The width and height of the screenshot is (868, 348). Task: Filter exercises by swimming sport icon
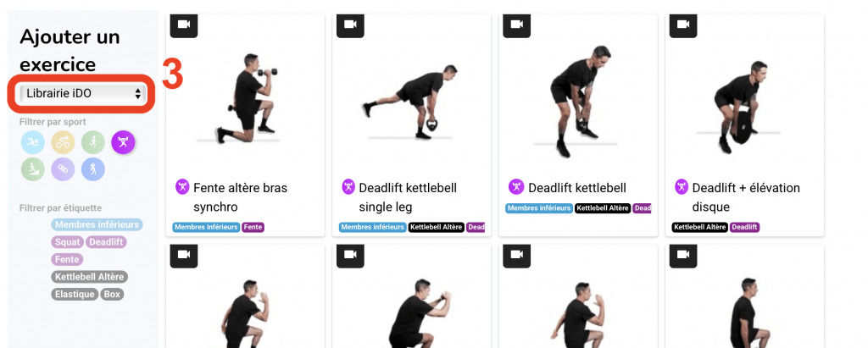tap(33, 143)
